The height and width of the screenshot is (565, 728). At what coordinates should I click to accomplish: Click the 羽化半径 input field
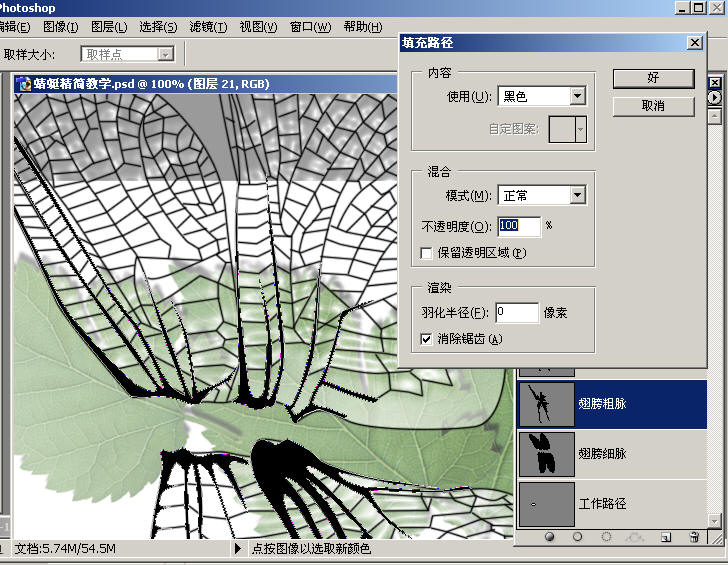tap(517, 312)
